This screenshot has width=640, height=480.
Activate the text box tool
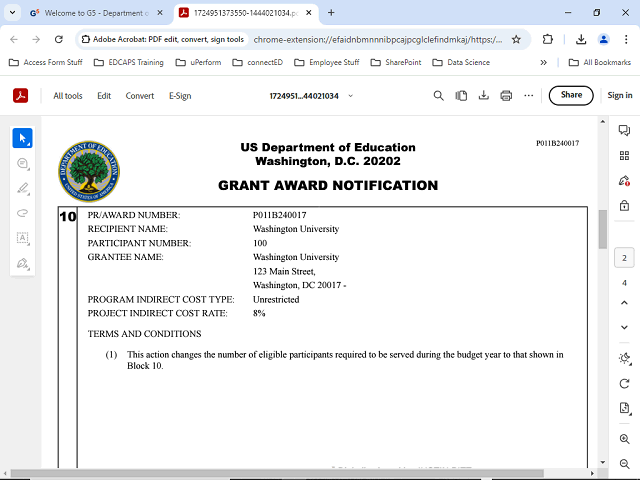pos(22,238)
